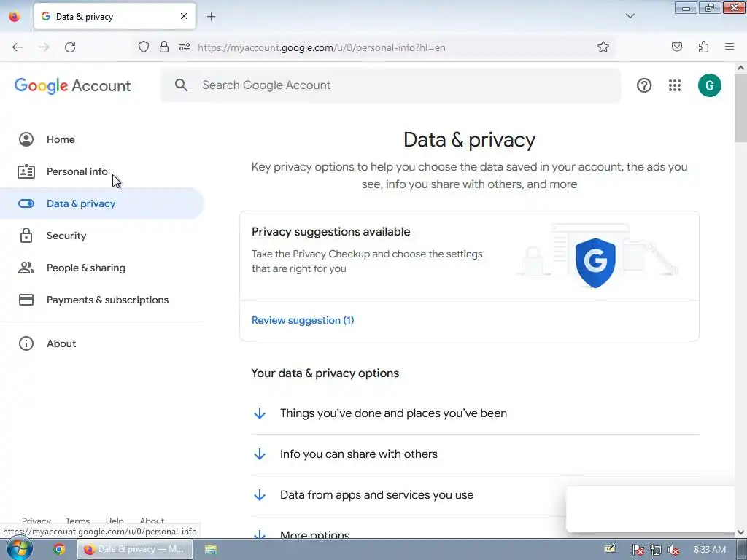Open the Extensions puzzle icon
The height and width of the screenshot is (560, 747).
coord(703,47)
